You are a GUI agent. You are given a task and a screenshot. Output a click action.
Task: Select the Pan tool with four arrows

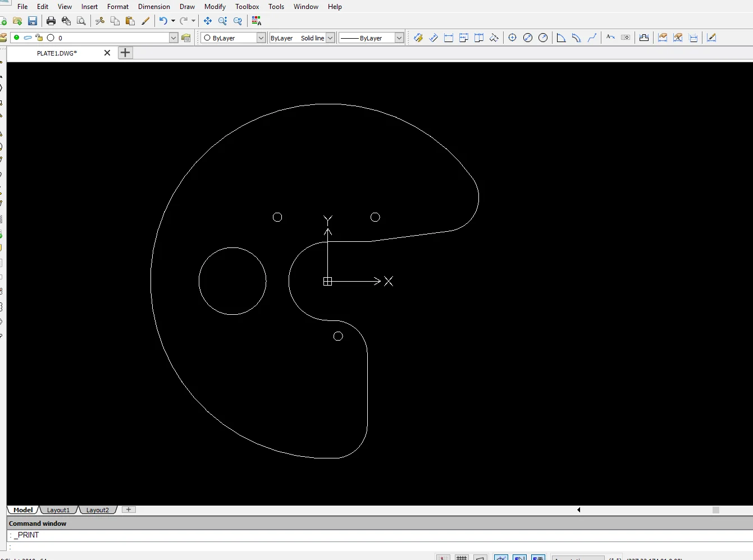pyautogui.click(x=208, y=21)
